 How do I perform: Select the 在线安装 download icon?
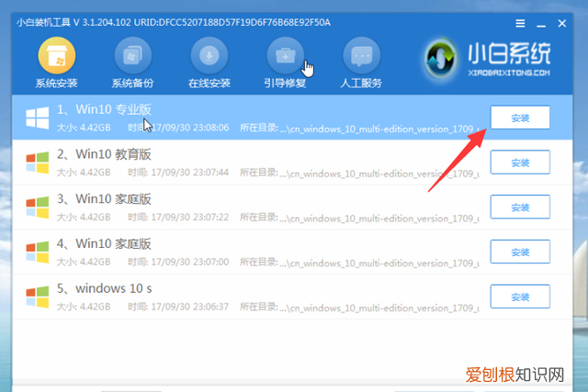tap(209, 55)
